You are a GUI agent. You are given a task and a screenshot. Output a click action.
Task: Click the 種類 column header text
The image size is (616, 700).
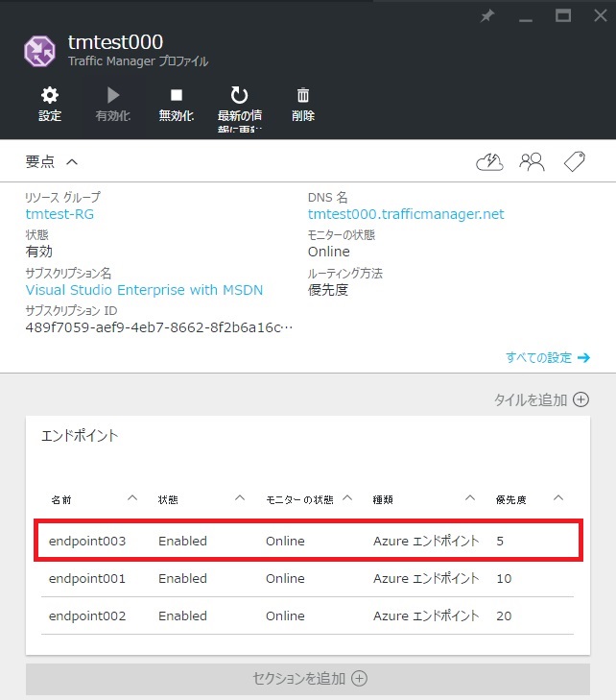tap(383, 500)
